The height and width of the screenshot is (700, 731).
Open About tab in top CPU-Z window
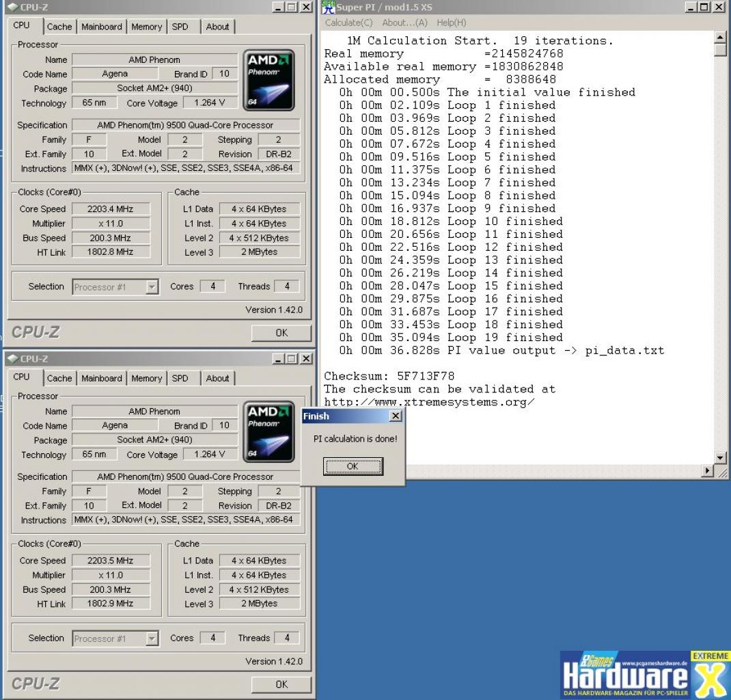coord(217,27)
